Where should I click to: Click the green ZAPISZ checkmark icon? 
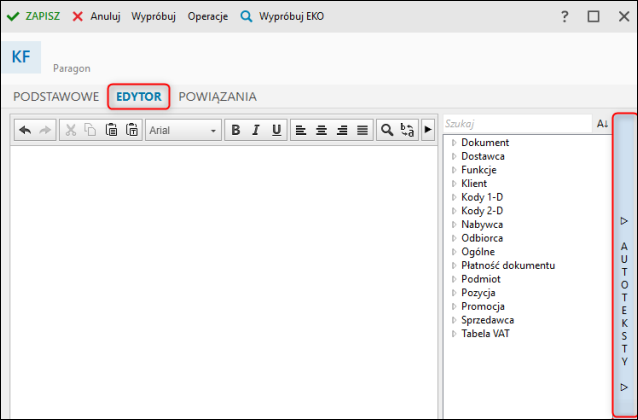coord(13,17)
